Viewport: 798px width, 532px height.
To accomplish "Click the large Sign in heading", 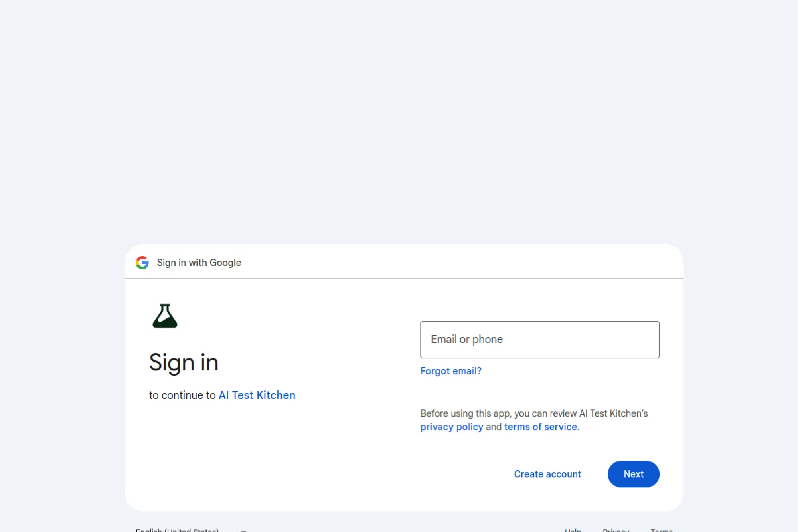I will [184, 362].
